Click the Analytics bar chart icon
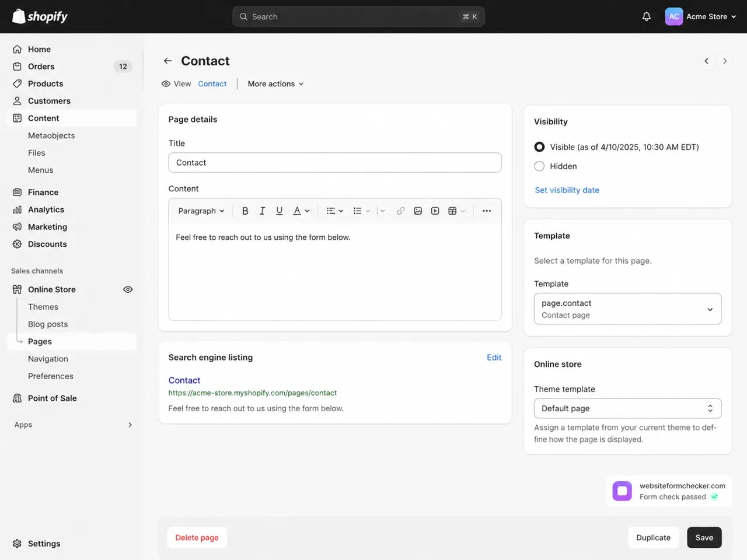Screen dimensions: 747x560 (18, 209)
